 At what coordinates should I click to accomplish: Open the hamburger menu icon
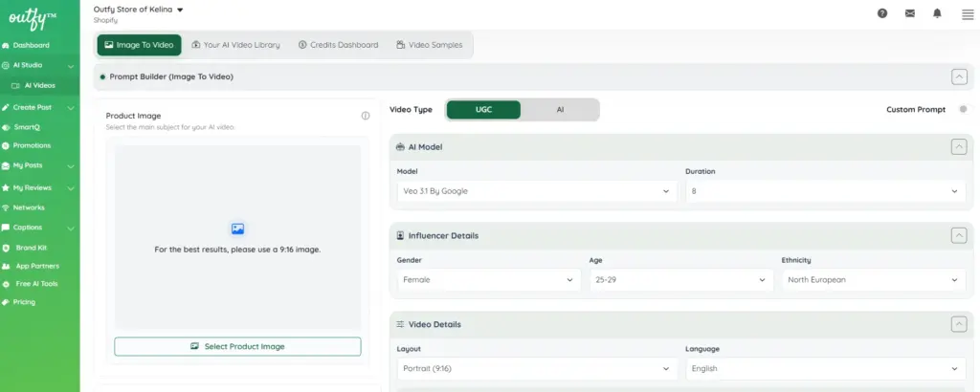click(x=968, y=14)
